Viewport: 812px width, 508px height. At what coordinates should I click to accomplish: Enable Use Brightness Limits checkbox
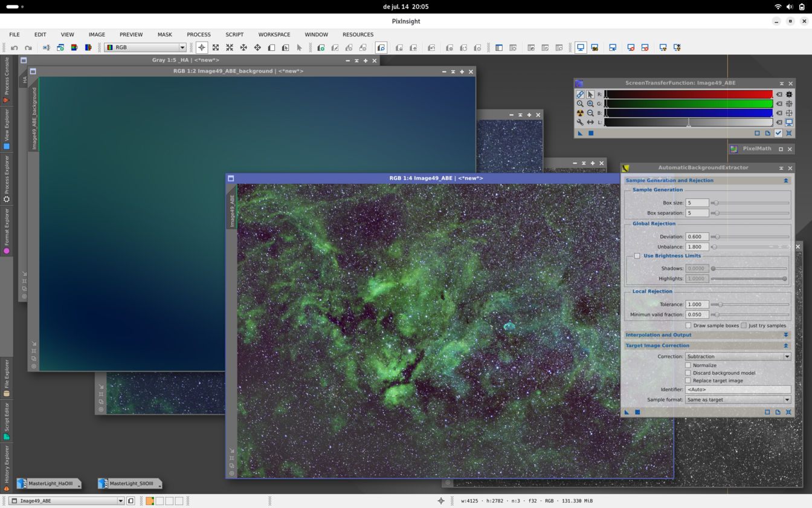pyautogui.click(x=637, y=256)
